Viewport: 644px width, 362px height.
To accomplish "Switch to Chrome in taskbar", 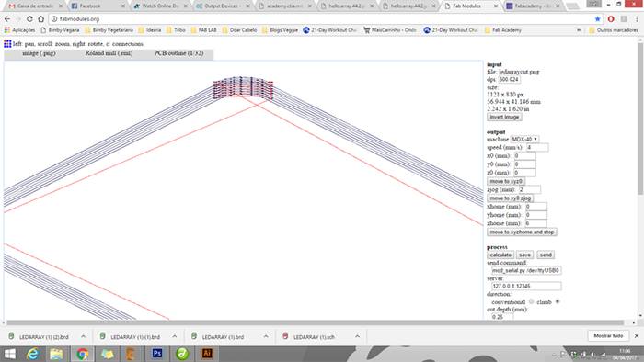I will coord(82,354).
